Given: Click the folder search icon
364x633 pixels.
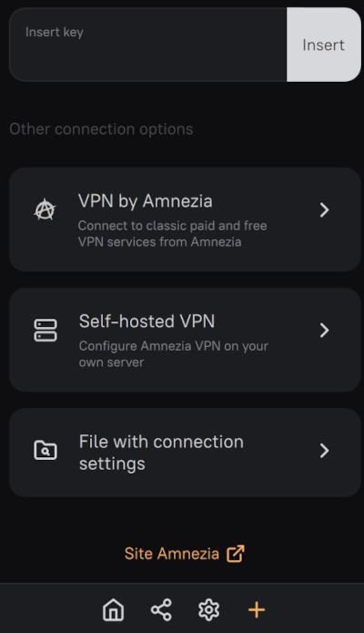Looking at the screenshot, I should 45,451.
